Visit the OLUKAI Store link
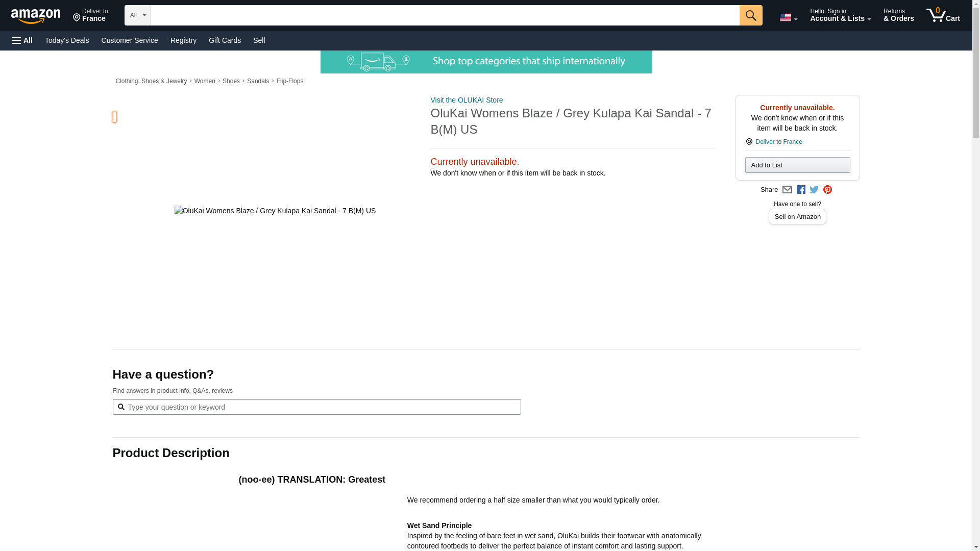Image resolution: width=980 pixels, height=551 pixels. coord(466,100)
